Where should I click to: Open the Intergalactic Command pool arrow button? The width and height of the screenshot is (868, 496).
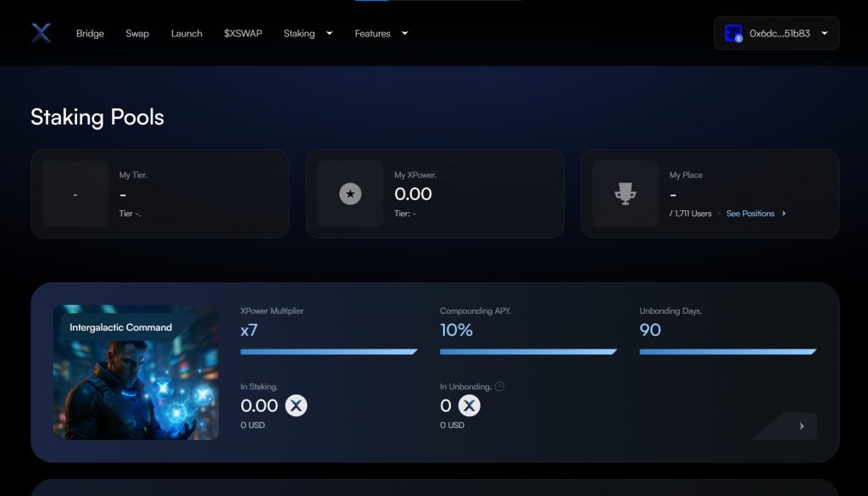(802, 426)
